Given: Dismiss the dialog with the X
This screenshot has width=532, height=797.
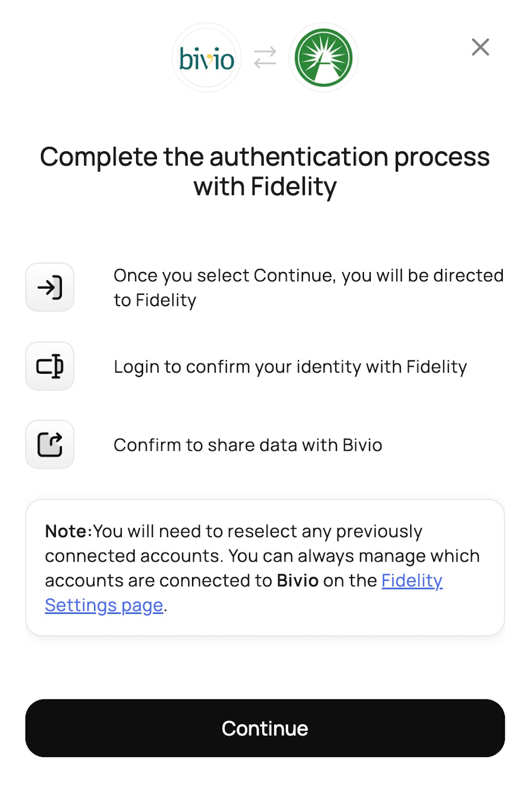Looking at the screenshot, I should (480, 47).
